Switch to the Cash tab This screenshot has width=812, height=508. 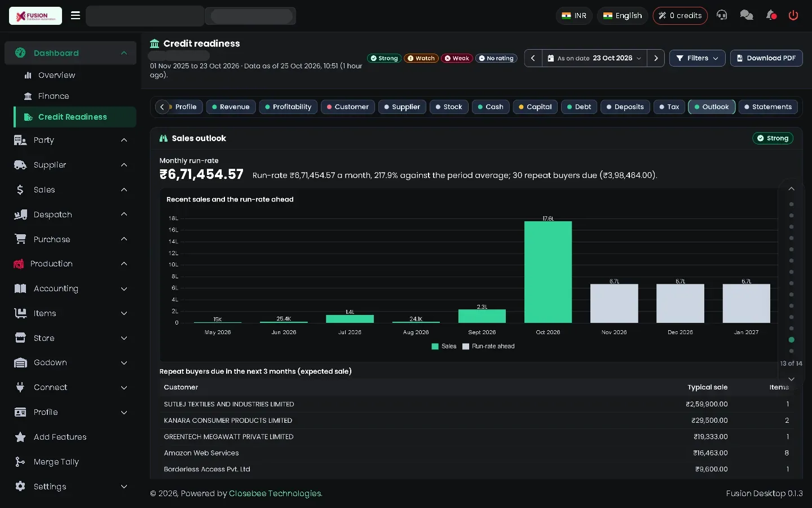(x=491, y=107)
